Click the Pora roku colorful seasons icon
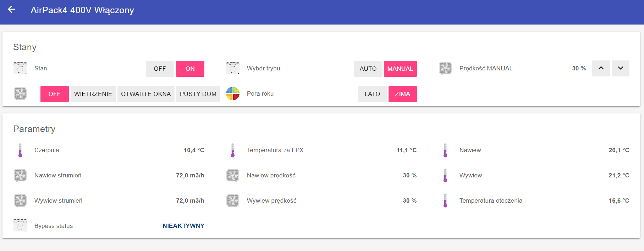This screenshot has width=644, height=251. coord(233,94)
